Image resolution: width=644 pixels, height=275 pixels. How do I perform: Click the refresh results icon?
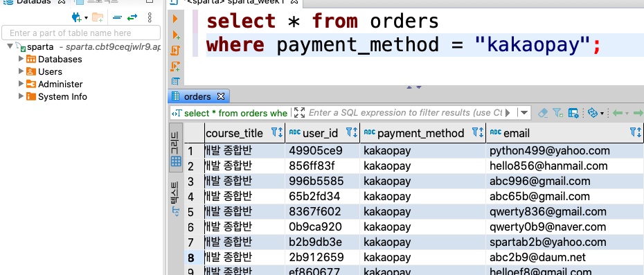coord(592,113)
